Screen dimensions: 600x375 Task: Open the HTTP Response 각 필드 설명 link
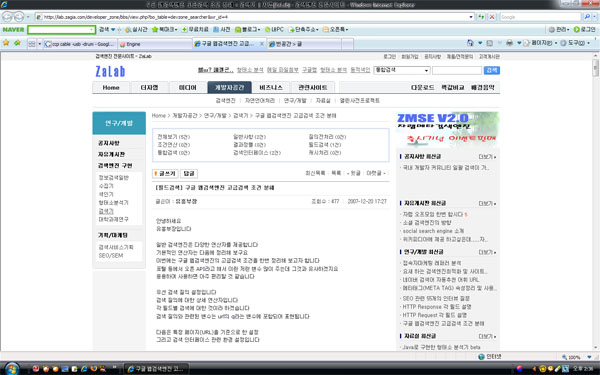pyautogui.click(x=437, y=307)
